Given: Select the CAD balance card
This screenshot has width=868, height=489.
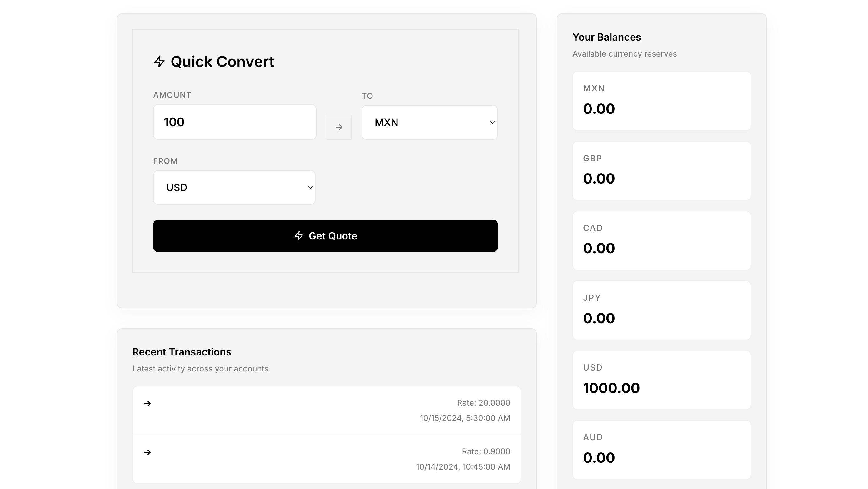Looking at the screenshot, I should point(661,240).
